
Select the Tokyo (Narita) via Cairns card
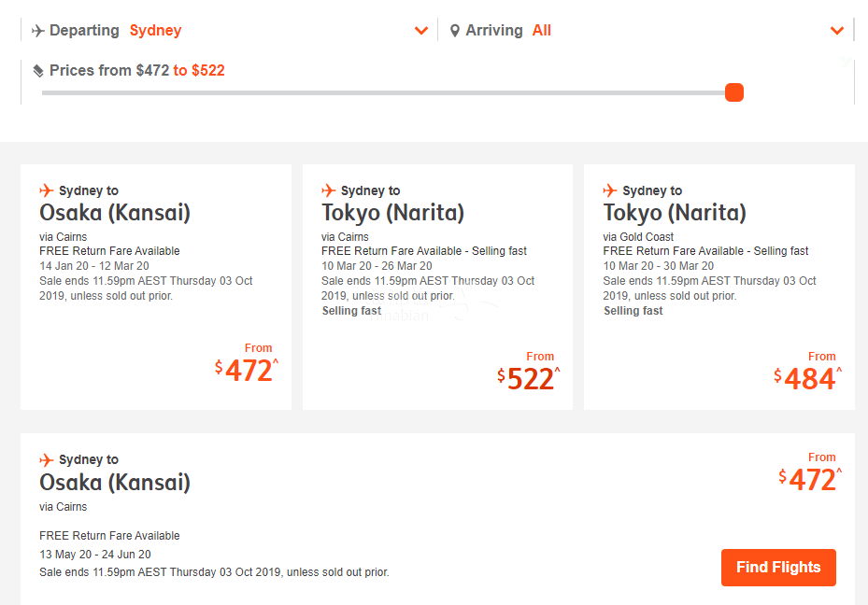(x=437, y=287)
